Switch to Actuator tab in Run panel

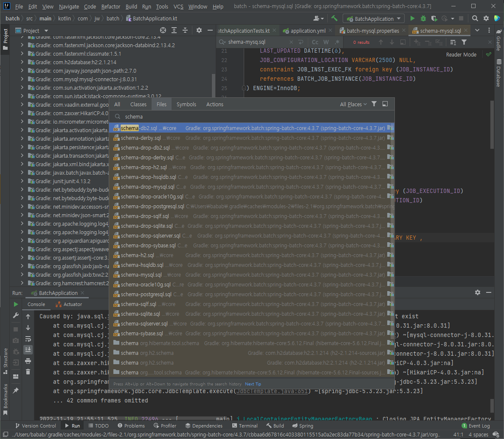[x=69, y=304]
